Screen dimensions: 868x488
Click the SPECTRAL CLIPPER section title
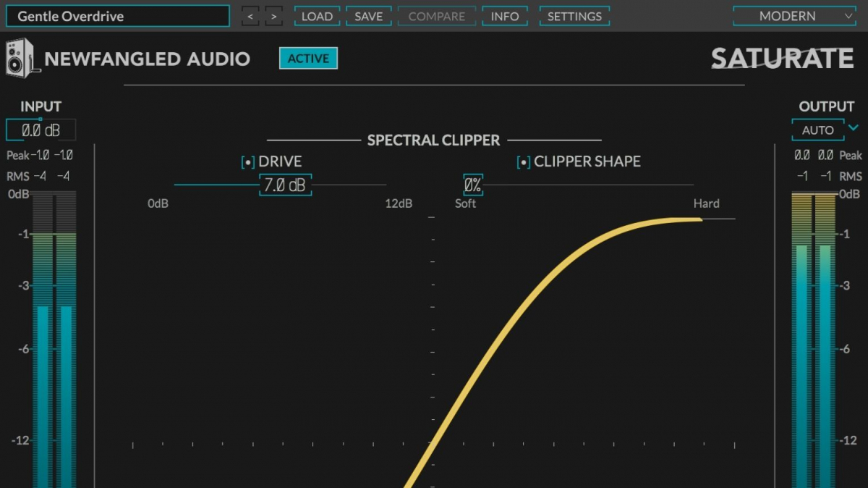coord(433,140)
